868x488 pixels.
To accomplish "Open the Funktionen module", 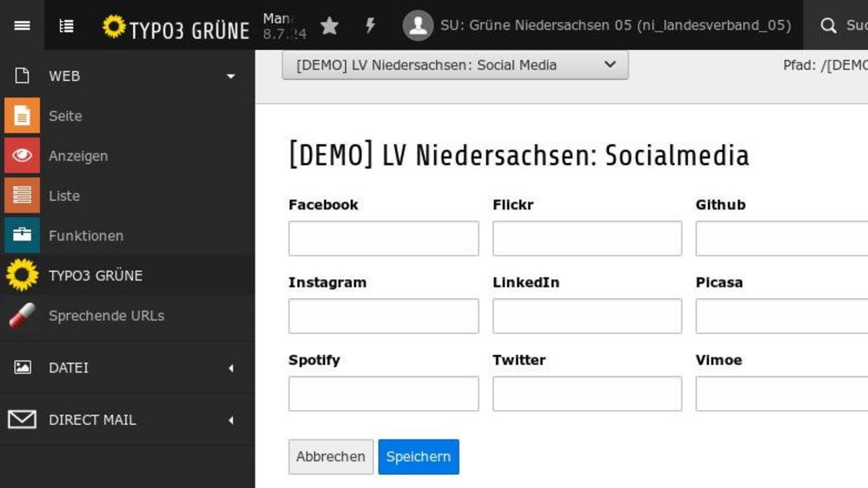I will pyautogui.click(x=86, y=235).
